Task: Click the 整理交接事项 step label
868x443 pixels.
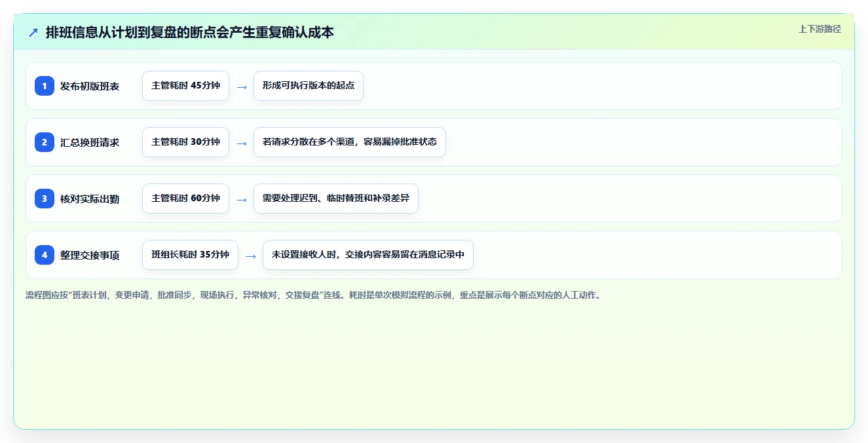Action: pyautogui.click(x=90, y=255)
